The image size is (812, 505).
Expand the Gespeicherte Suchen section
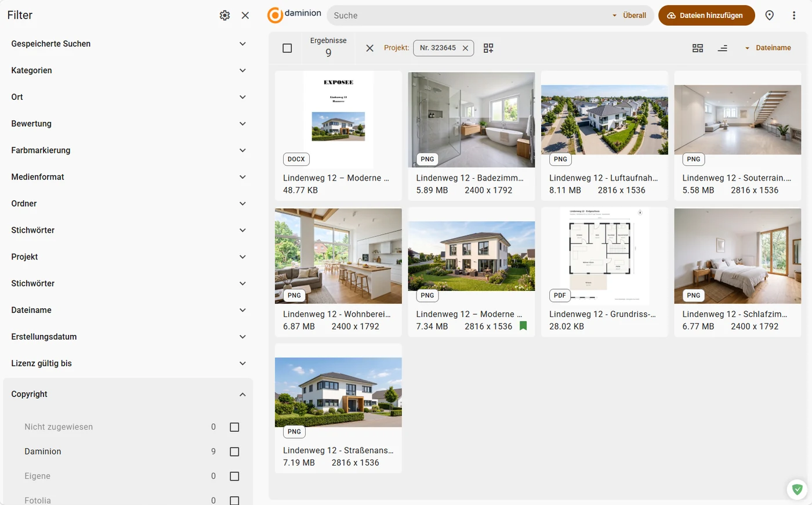128,44
